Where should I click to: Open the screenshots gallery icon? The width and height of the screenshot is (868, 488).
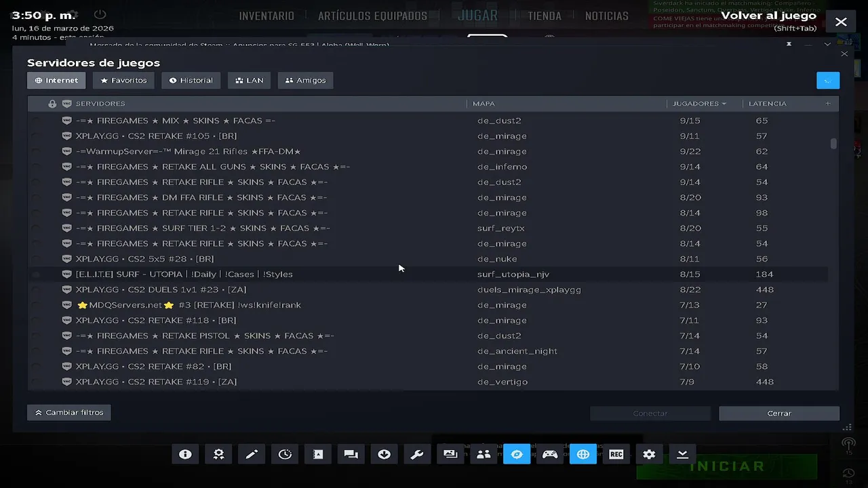point(450,454)
